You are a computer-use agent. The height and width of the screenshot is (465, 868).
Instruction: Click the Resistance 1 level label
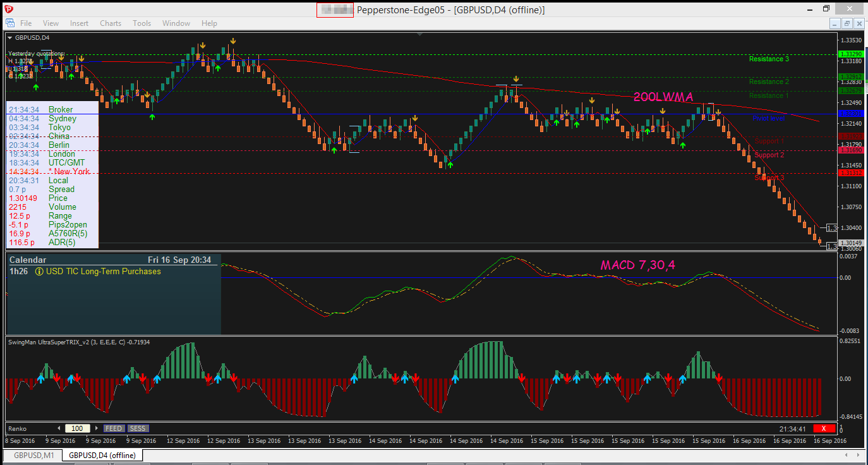(769, 96)
